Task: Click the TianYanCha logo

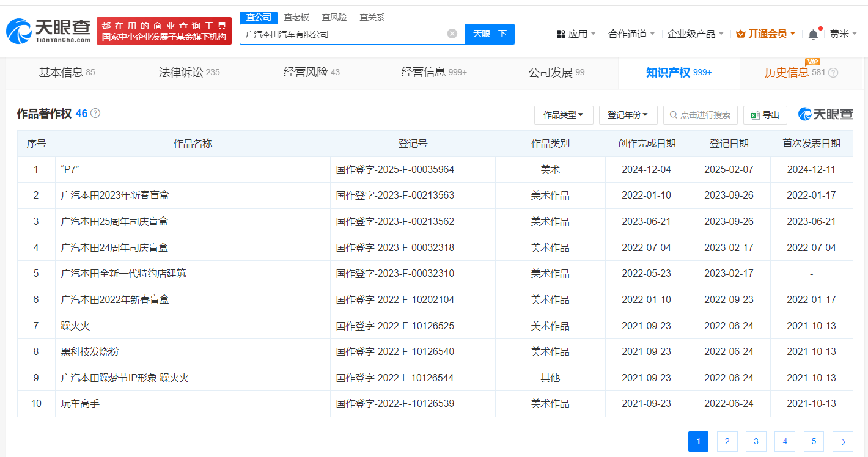Action: click(x=48, y=31)
